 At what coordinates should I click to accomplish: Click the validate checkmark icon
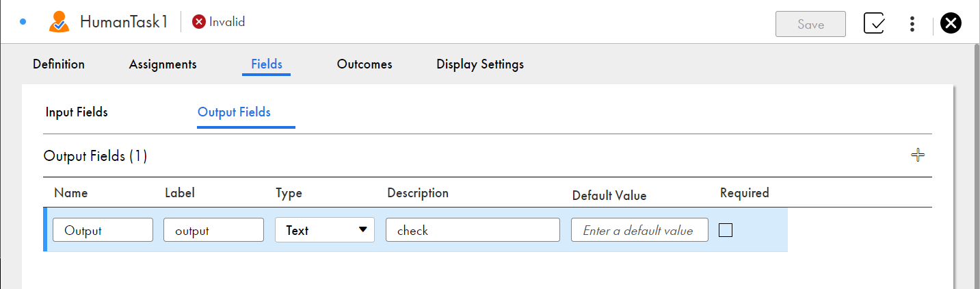point(875,23)
